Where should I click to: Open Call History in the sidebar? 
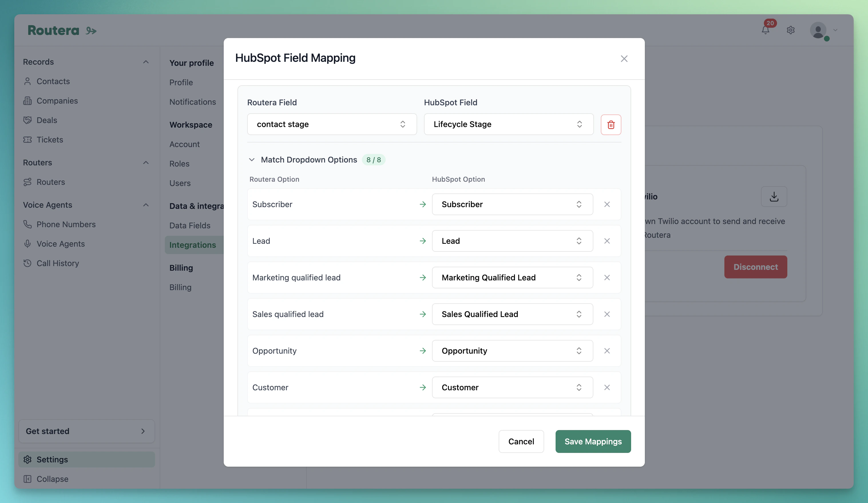click(x=58, y=263)
